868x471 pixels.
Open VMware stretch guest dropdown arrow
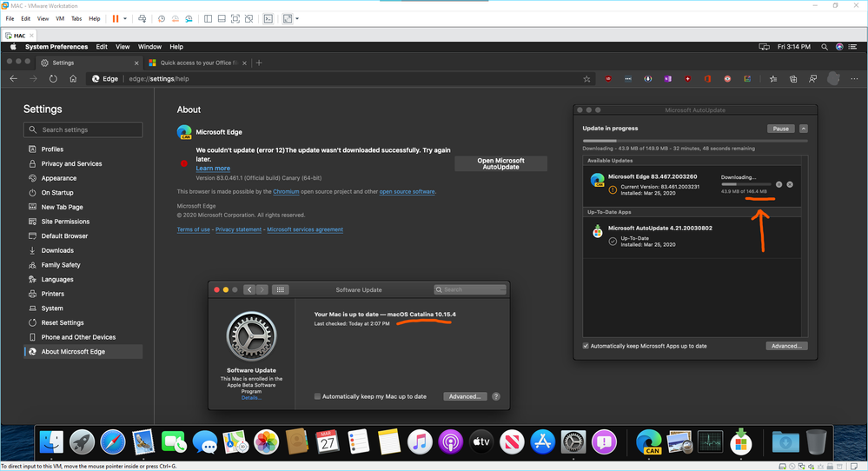pyautogui.click(x=297, y=19)
